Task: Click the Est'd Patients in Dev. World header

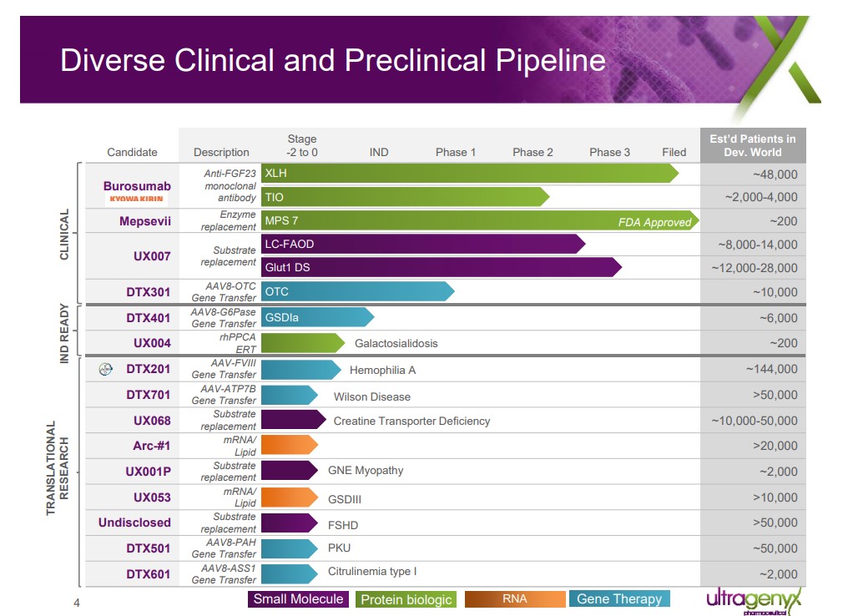Action: pyautogui.click(x=752, y=145)
